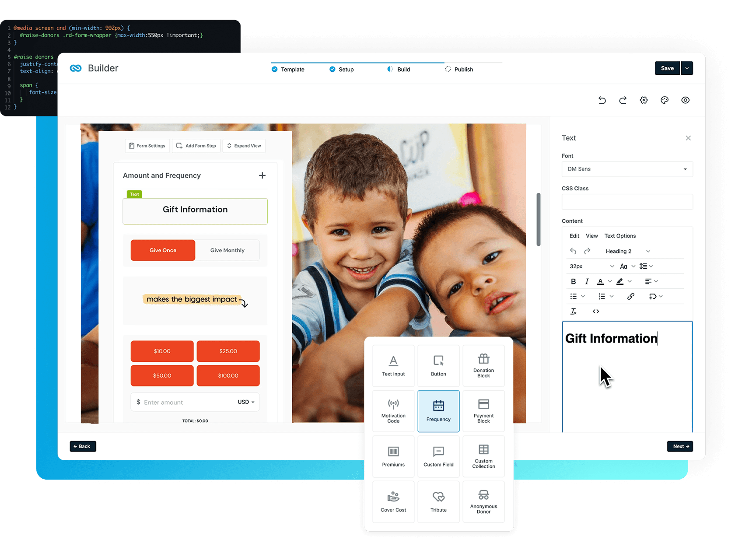Open the highlight color options arrow
756x543 pixels.
click(630, 281)
